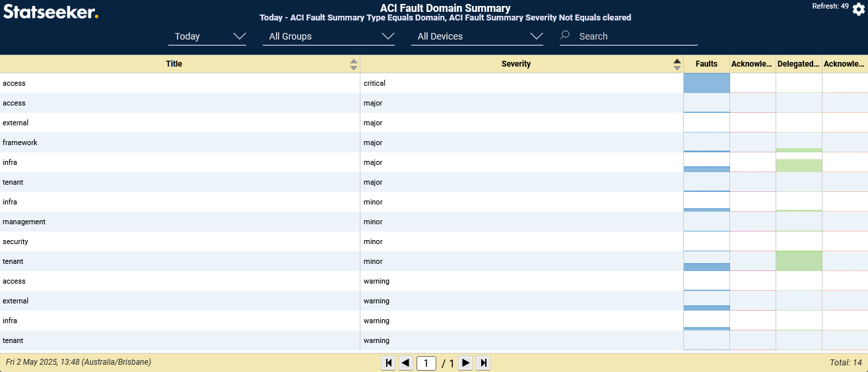Select the critical access row title
Image resolution: width=868 pixels, height=372 pixels.
(x=15, y=83)
